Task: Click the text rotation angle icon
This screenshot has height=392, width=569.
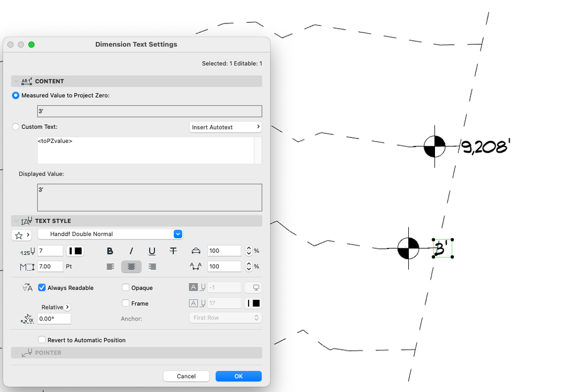Action: click(x=27, y=318)
